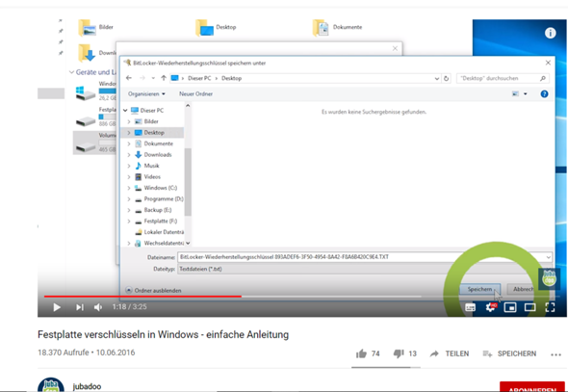The width and height of the screenshot is (568, 392).
Task: Expand Wechseldatenträger tree node
Action: click(129, 243)
